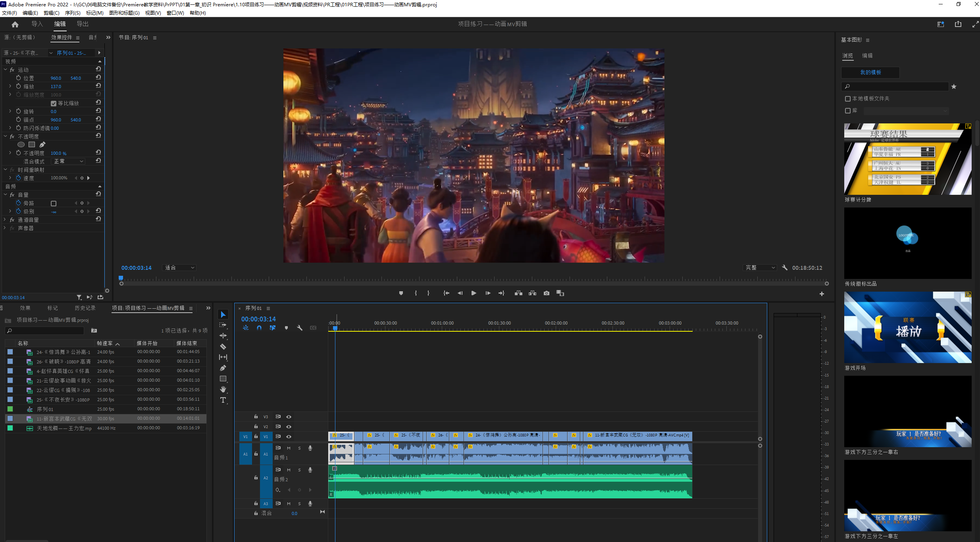The height and width of the screenshot is (542, 980).
Task: Toggle V2 track output eye icon
Action: coord(289,427)
